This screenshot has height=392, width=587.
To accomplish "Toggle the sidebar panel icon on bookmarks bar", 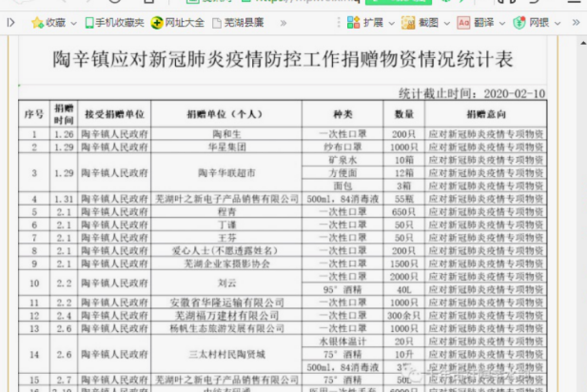I will 10,23.
